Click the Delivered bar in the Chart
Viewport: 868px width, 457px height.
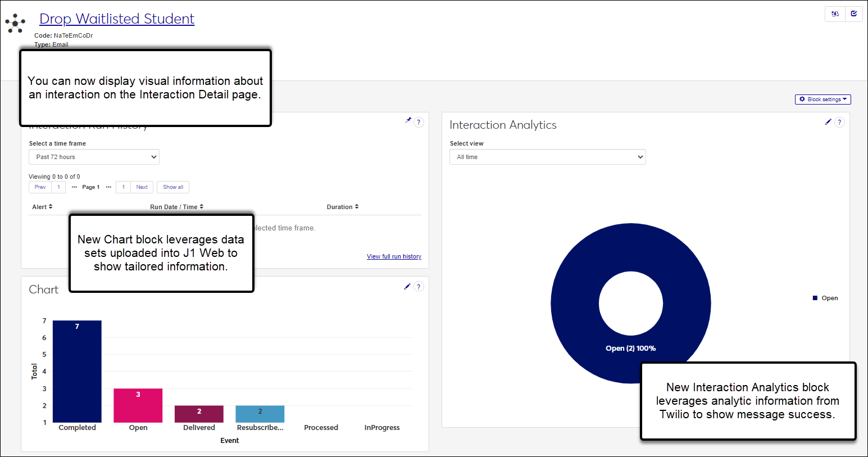click(x=199, y=414)
